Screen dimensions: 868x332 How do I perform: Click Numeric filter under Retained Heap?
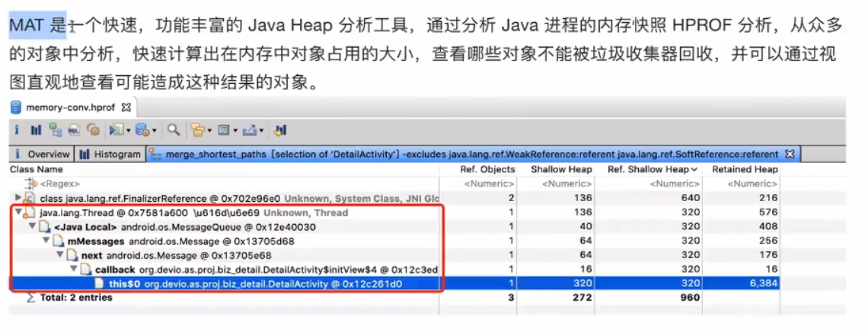pos(753,184)
